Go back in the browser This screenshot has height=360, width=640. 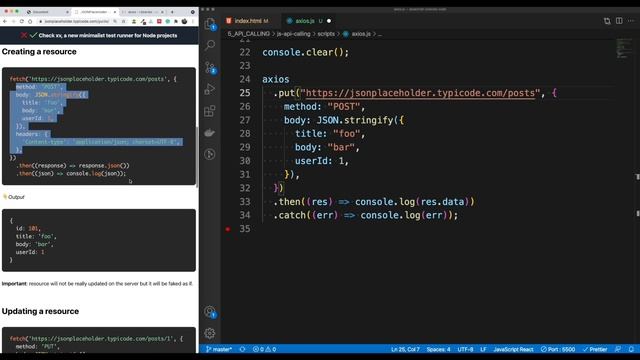(x=5, y=21)
